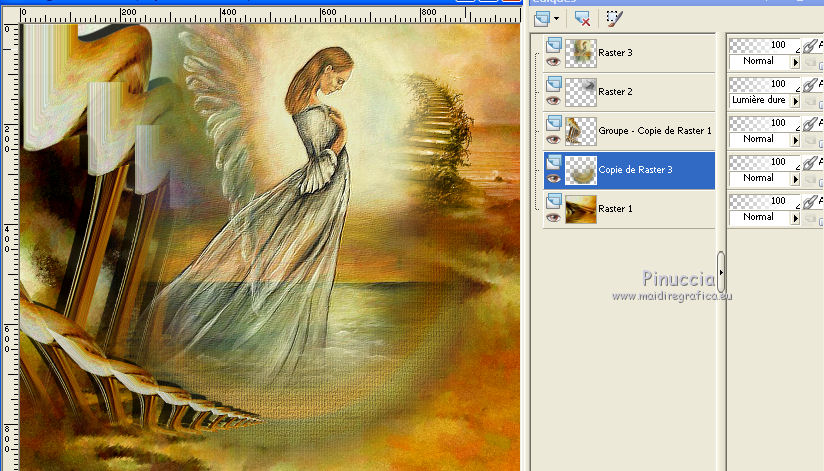
Task: Adjust the opacity slider of Raster 1
Action: click(765, 201)
